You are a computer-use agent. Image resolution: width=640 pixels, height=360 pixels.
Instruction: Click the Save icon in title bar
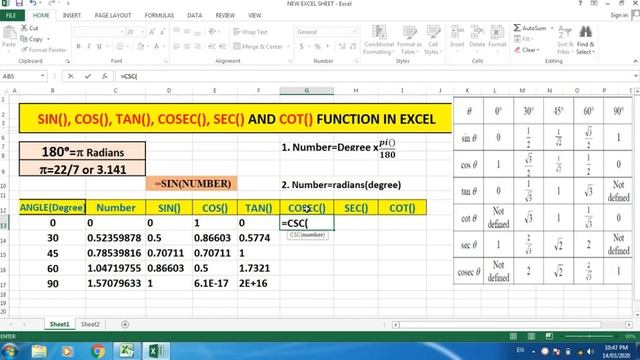pyautogui.click(x=19, y=3)
